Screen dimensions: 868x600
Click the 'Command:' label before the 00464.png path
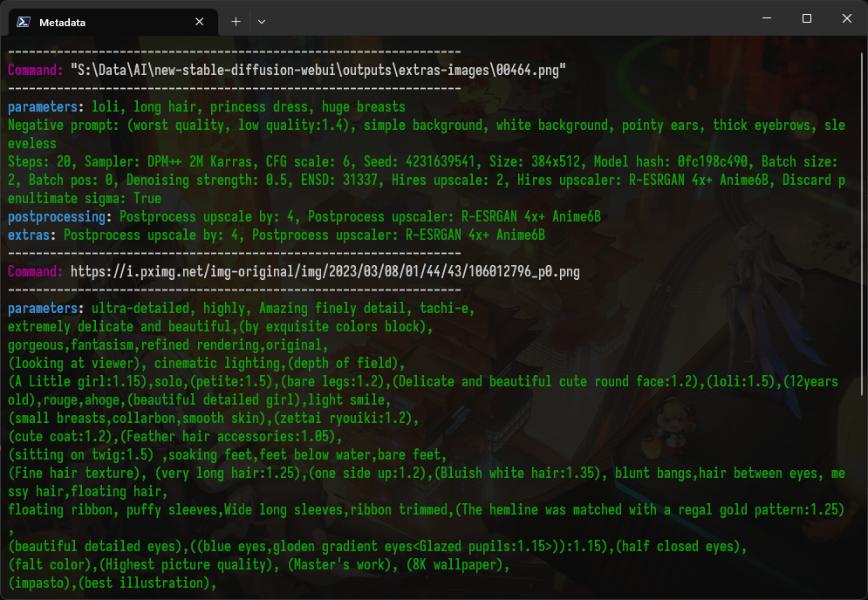(x=36, y=71)
